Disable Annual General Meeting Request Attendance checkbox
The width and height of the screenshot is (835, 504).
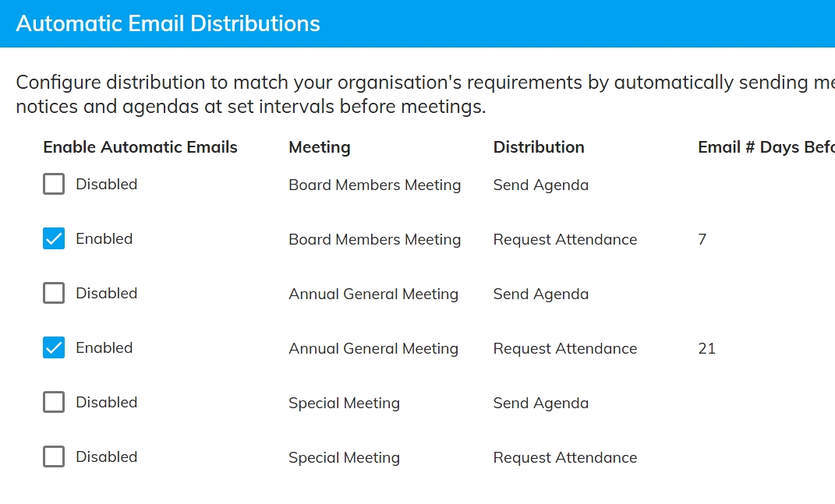54,348
